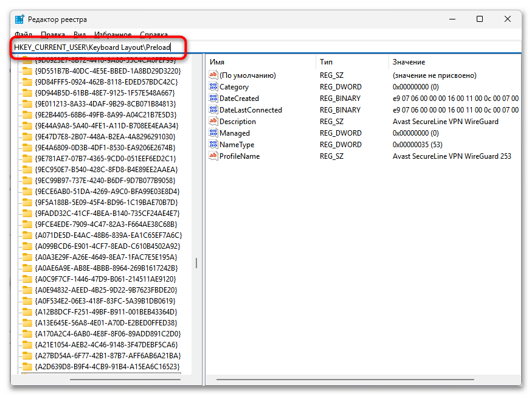Viewport: 532px width, 396px height.
Task: Open the Избранное menu
Action: [113, 34]
